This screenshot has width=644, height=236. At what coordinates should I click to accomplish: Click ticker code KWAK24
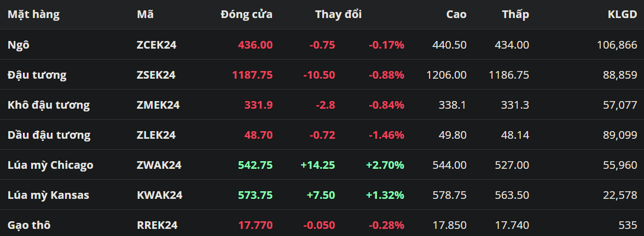coord(159,195)
